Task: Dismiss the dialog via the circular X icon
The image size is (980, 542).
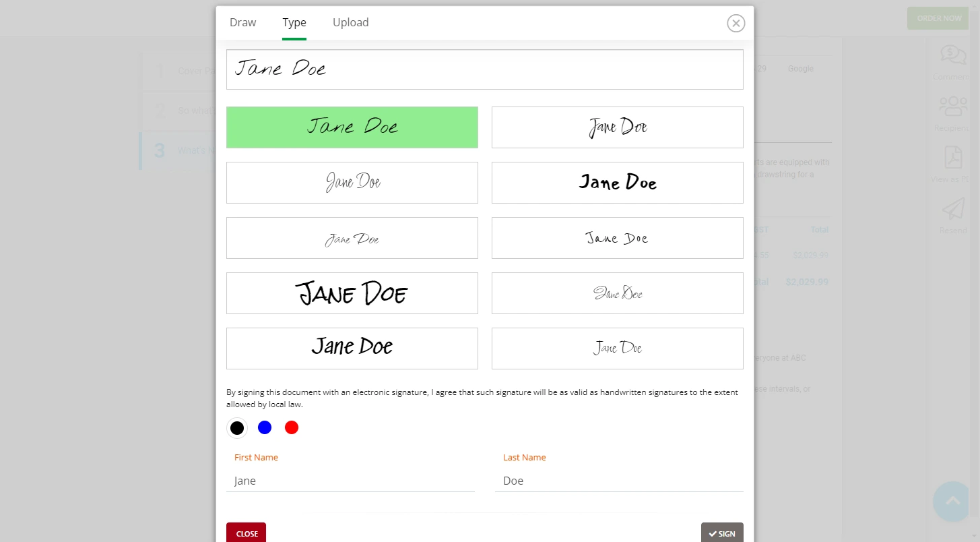Action: (736, 23)
